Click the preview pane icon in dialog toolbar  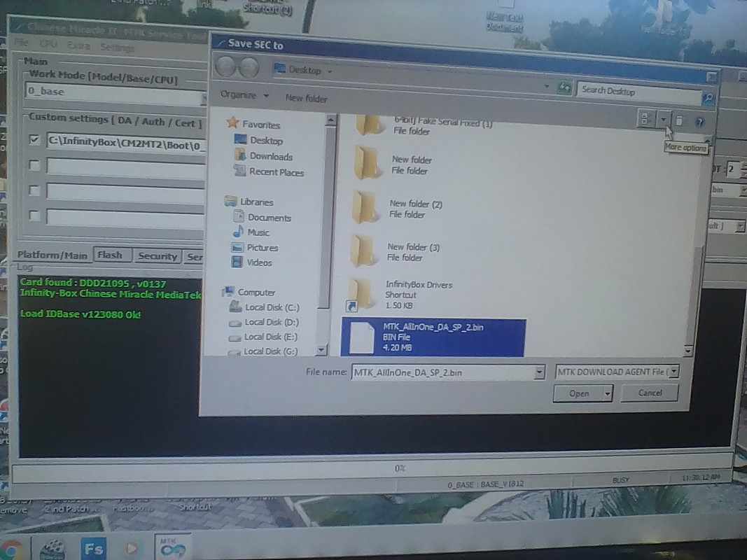pyautogui.click(x=680, y=121)
